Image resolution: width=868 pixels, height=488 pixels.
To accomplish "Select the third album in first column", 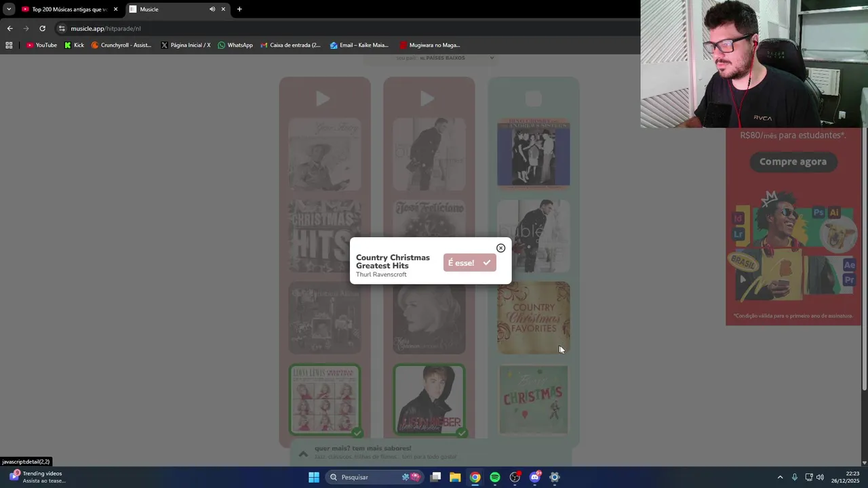I will click(x=325, y=318).
